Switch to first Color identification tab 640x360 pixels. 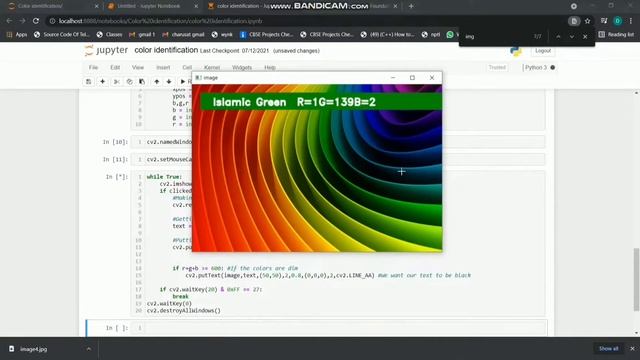(50, 6)
